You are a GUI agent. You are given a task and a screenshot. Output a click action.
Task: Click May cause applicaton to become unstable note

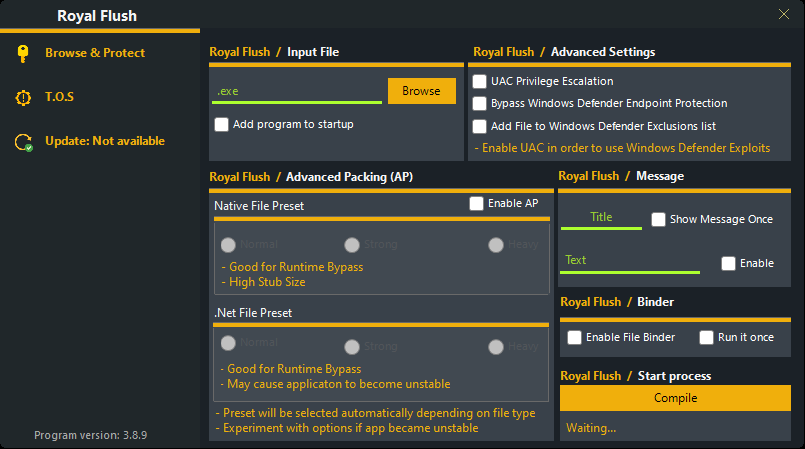(336, 384)
